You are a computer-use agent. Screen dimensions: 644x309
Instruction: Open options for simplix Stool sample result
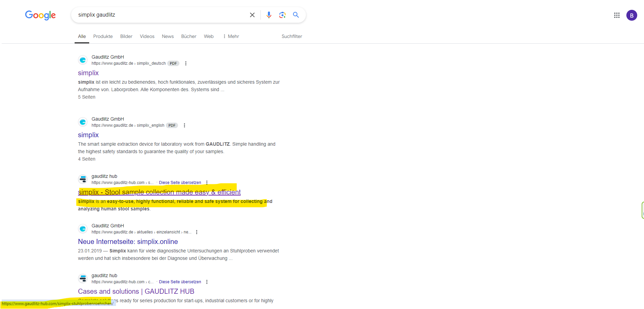click(x=207, y=183)
